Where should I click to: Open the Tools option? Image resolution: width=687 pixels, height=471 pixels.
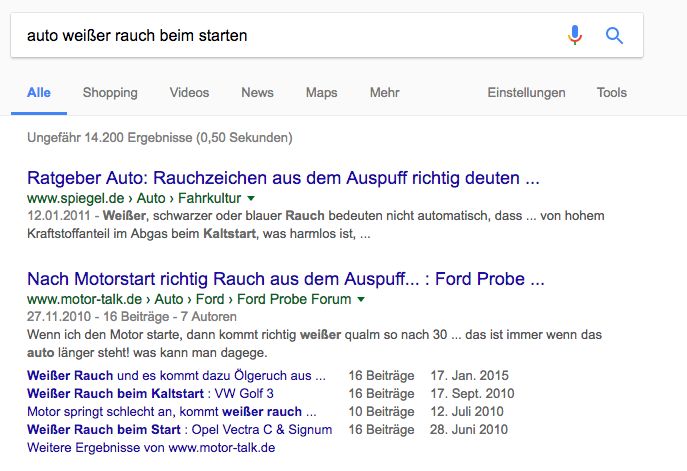point(612,93)
